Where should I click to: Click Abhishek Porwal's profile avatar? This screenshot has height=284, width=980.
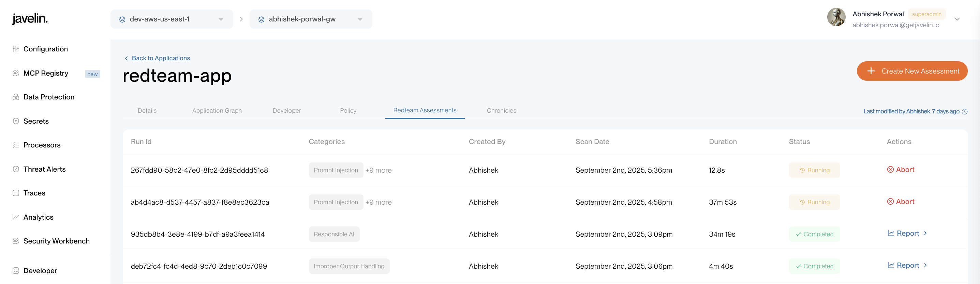click(836, 17)
